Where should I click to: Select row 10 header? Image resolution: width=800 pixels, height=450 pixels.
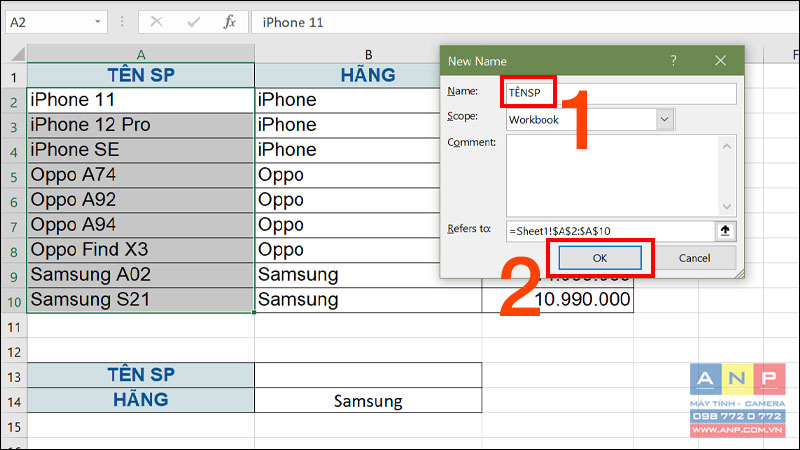[x=14, y=301]
